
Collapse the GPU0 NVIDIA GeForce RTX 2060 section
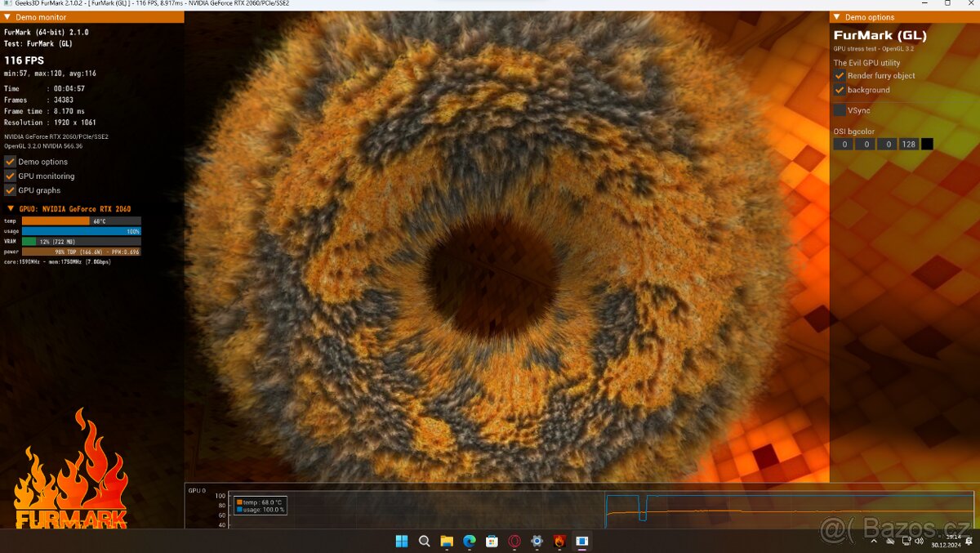pyautogui.click(x=11, y=209)
